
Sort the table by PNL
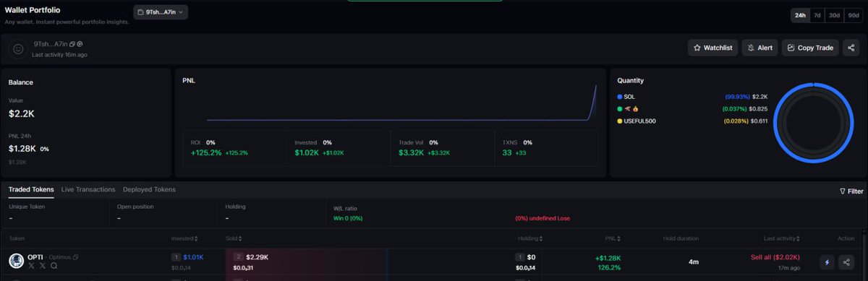coord(612,238)
